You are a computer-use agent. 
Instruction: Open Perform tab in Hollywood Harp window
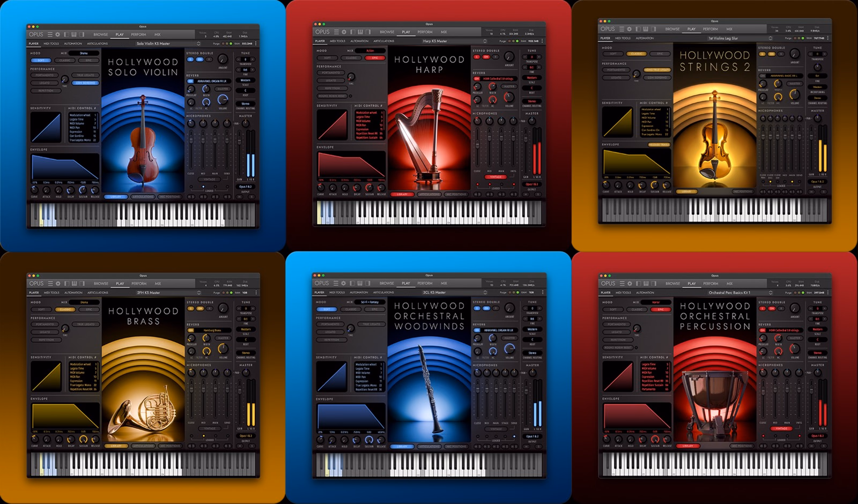(x=425, y=32)
